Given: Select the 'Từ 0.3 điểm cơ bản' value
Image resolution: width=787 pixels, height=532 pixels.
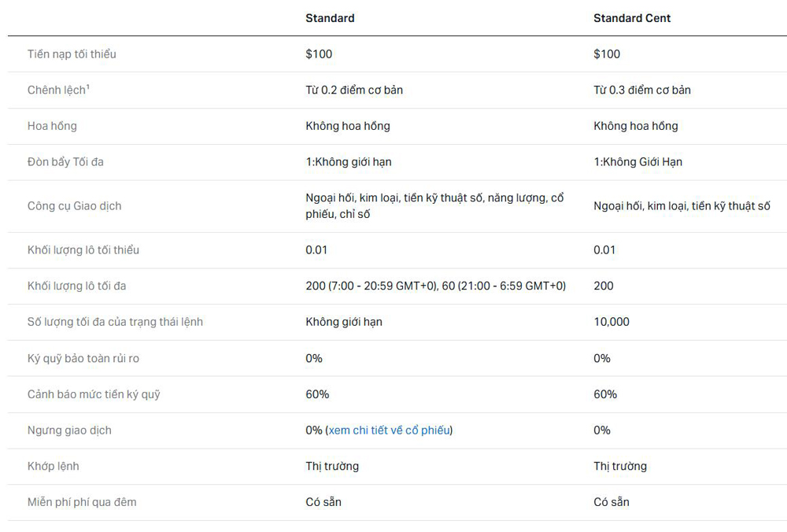Looking at the screenshot, I should pos(641,91).
